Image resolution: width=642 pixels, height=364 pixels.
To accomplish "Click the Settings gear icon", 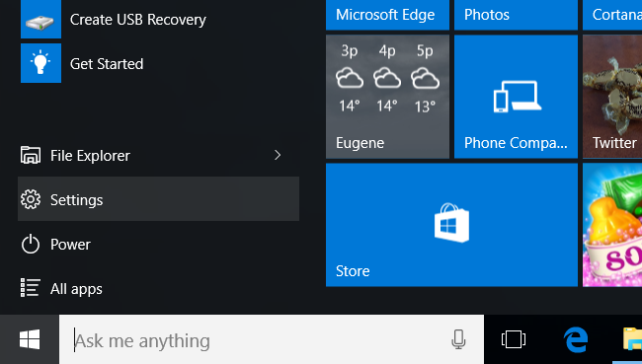I will point(31,199).
